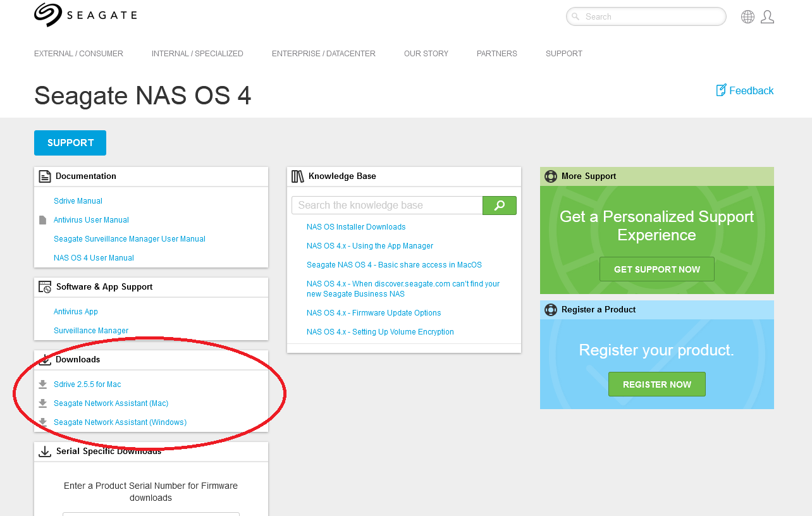Click the Register your product. text
The height and width of the screenshot is (516, 812).
tap(657, 350)
